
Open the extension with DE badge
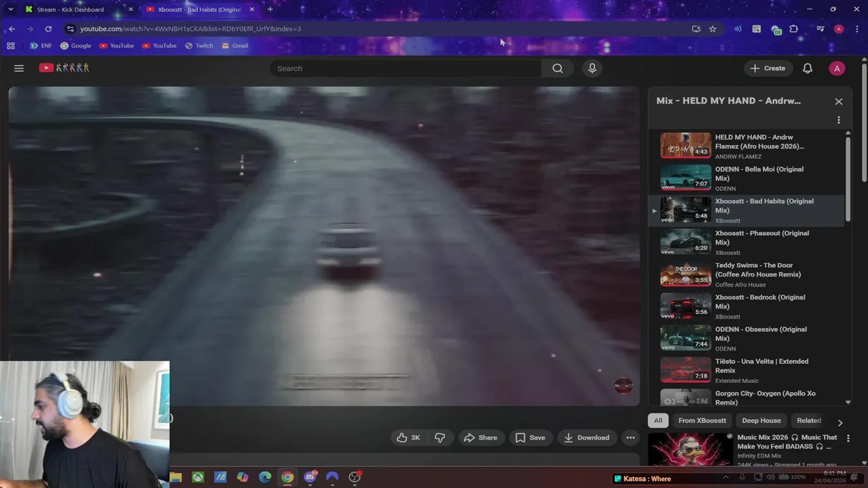click(775, 30)
